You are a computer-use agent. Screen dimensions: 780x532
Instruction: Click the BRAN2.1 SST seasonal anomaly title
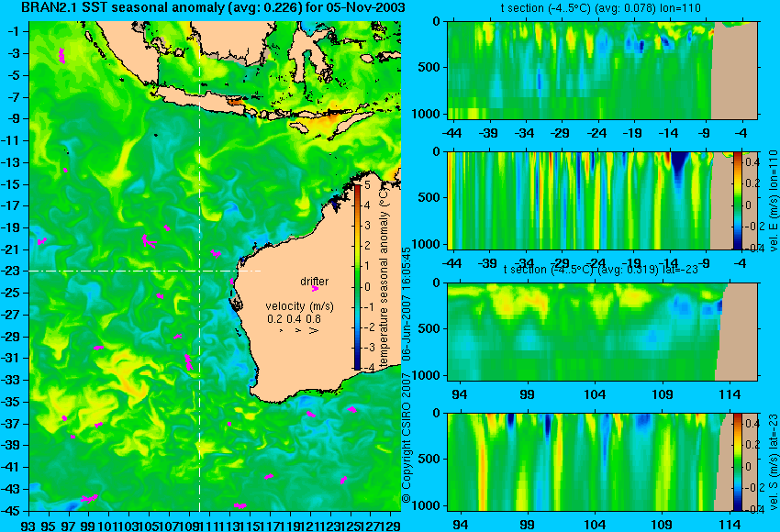coord(213,7)
